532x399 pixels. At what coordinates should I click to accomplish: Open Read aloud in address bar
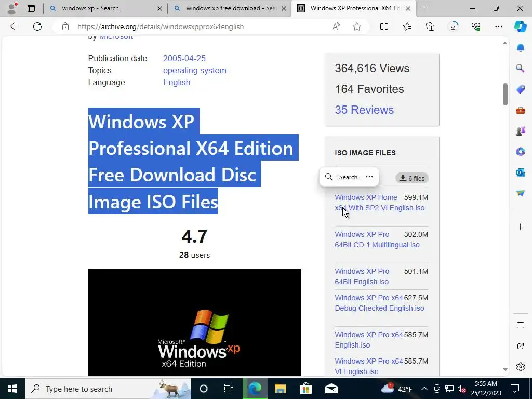[336, 26]
